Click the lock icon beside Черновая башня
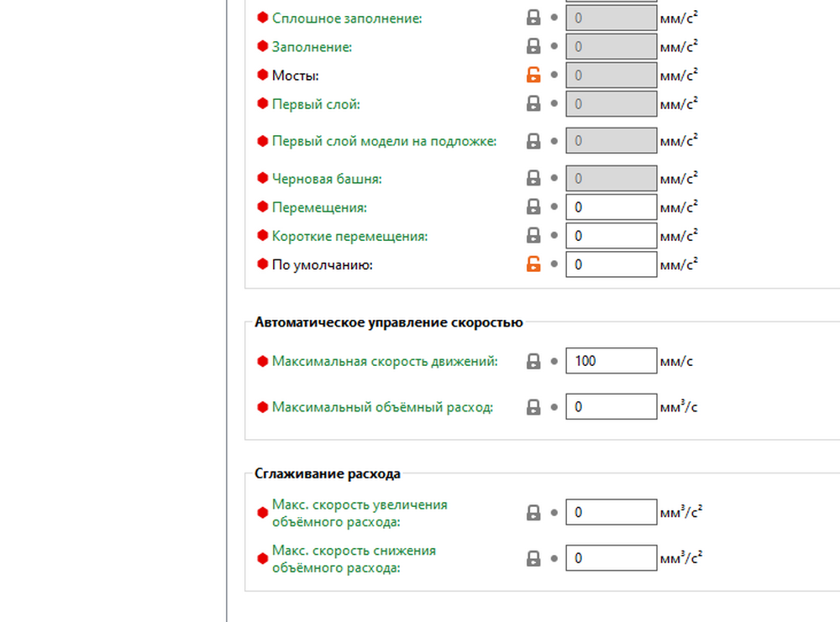This screenshot has height=622, width=840. click(x=533, y=178)
